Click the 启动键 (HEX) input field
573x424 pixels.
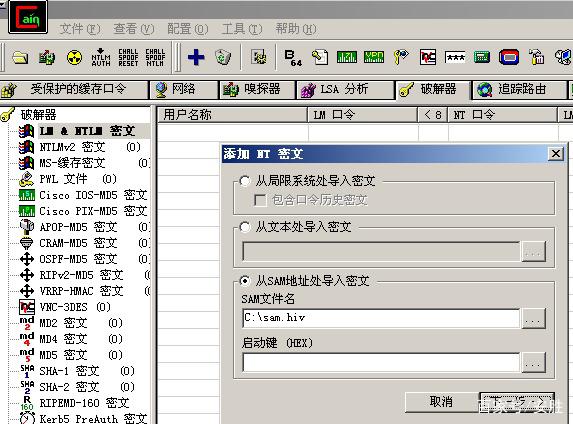[381, 363]
